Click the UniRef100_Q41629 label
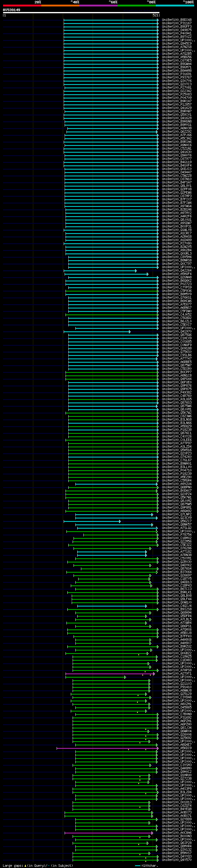The image size is (197, 868). [177, 108]
